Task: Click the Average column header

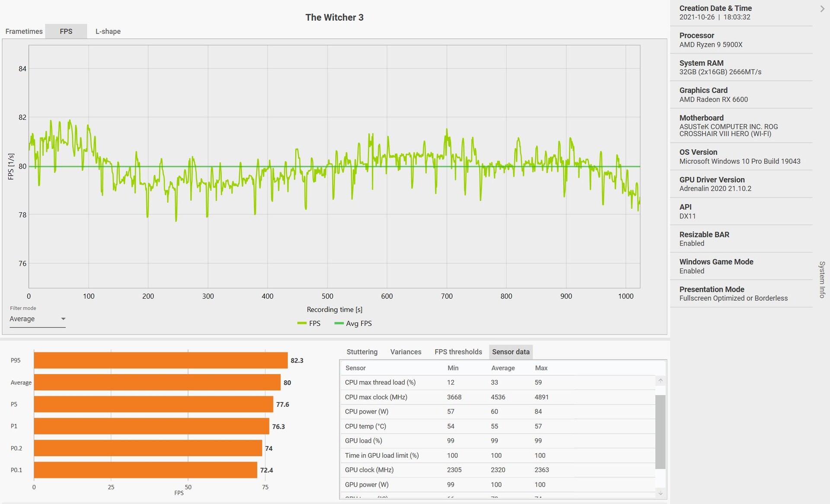Action: [x=503, y=368]
